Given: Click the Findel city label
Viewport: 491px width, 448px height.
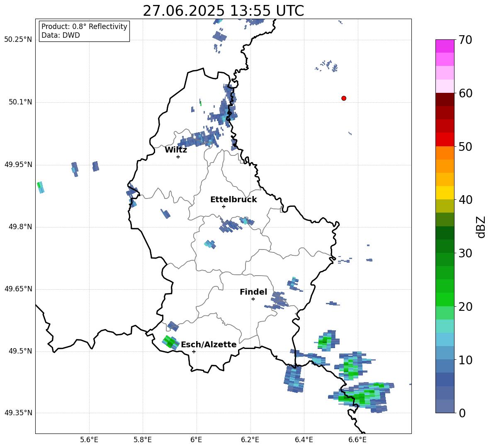Looking at the screenshot, I should pyautogui.click(x=253, y=292).
